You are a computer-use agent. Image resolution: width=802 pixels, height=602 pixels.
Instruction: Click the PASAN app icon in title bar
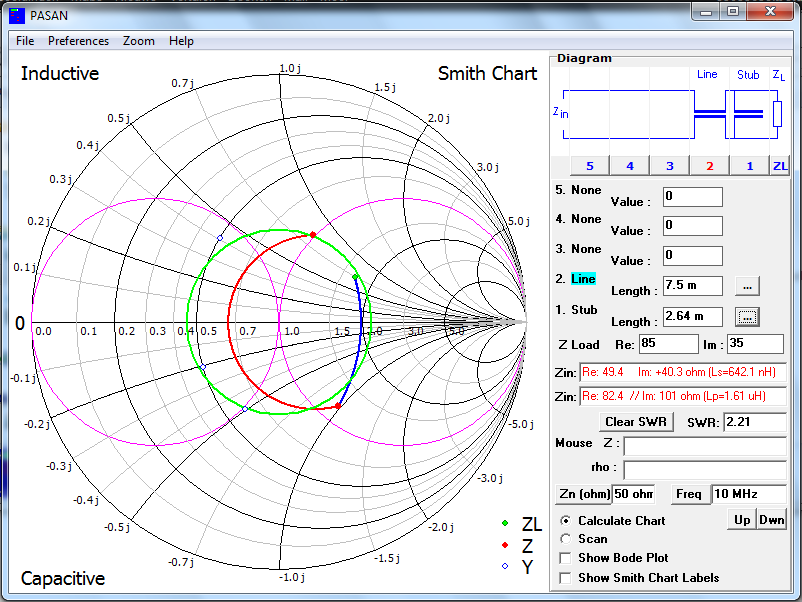[17, 16]
